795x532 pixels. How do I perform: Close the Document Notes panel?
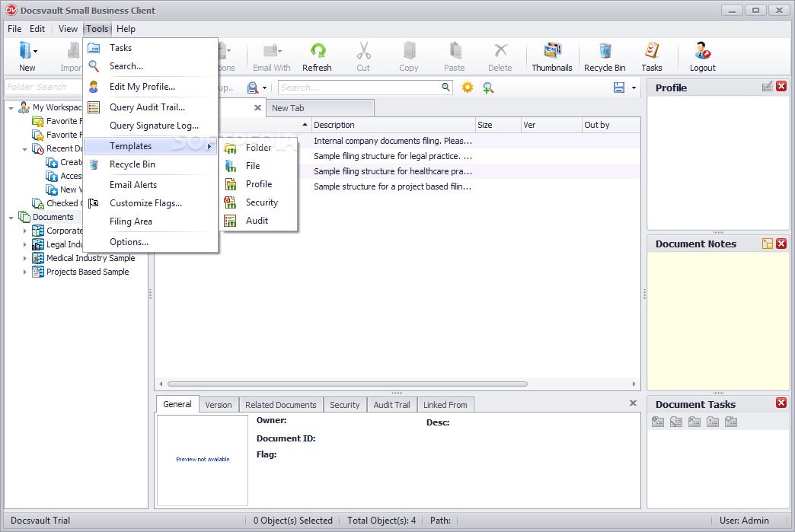[781, 244]
